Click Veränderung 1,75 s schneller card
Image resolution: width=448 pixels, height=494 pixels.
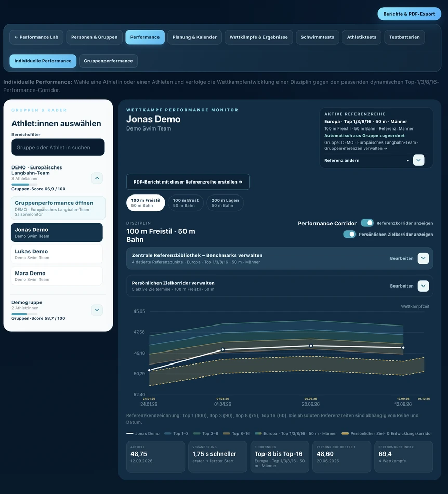pos(218,457)
